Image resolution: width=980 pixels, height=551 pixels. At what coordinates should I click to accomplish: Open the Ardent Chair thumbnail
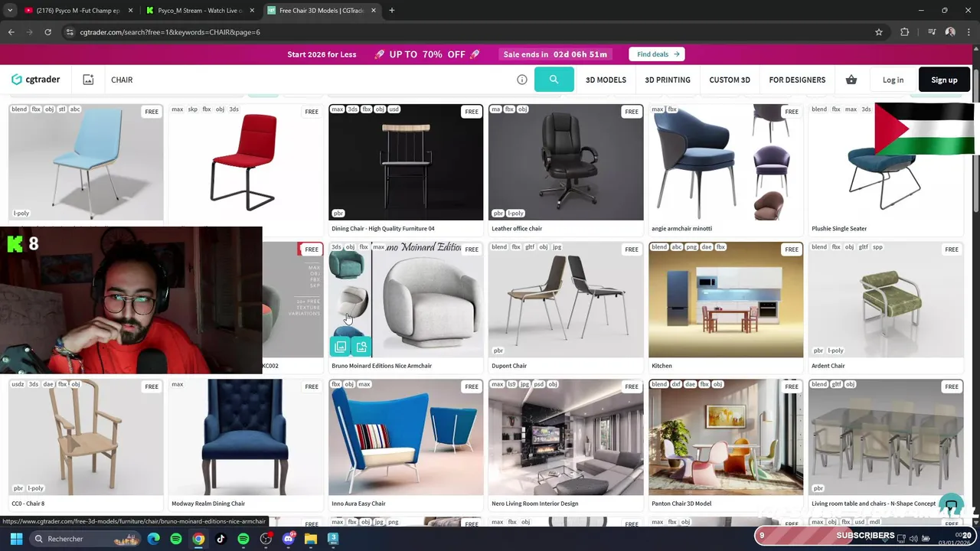tap(886, 300)
